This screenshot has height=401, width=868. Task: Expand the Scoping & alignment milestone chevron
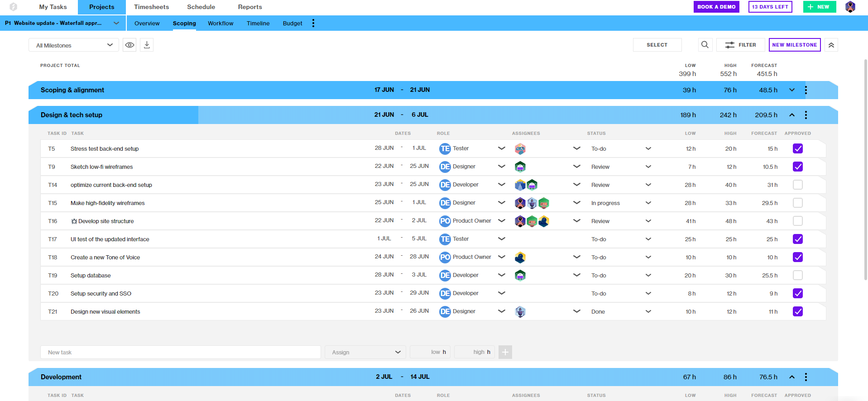tap(792, 90)
